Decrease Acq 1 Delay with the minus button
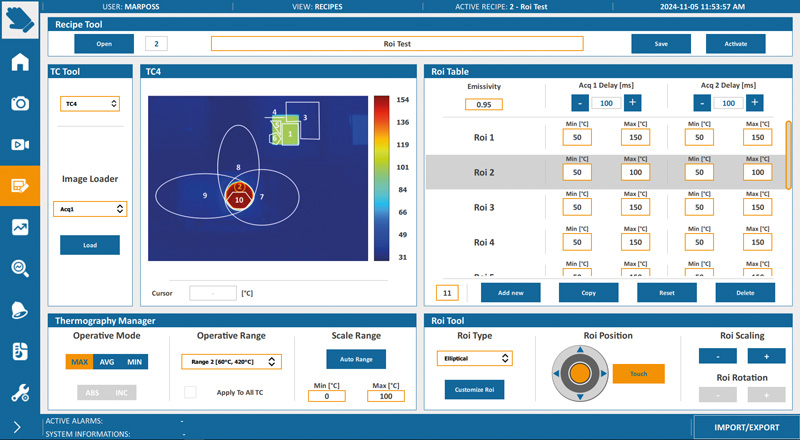 point(580,103)
